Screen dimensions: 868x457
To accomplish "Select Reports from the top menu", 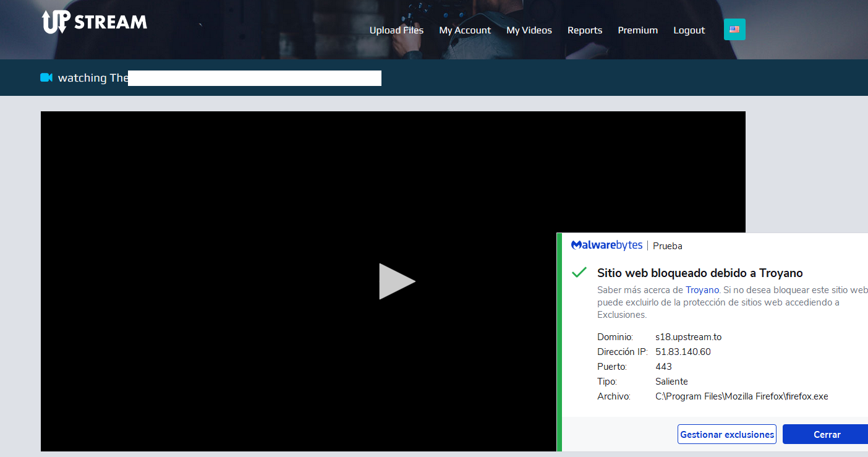I will point(585,30).
